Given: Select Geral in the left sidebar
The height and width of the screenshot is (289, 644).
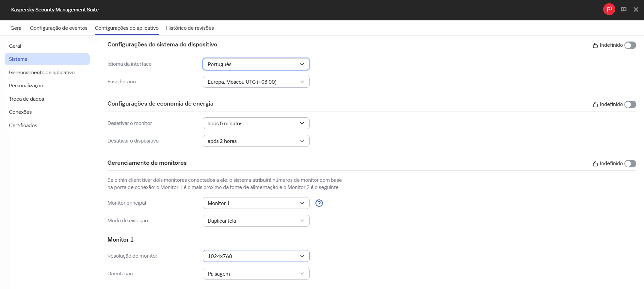Looking at the screenshot, I should pos(47,46).
